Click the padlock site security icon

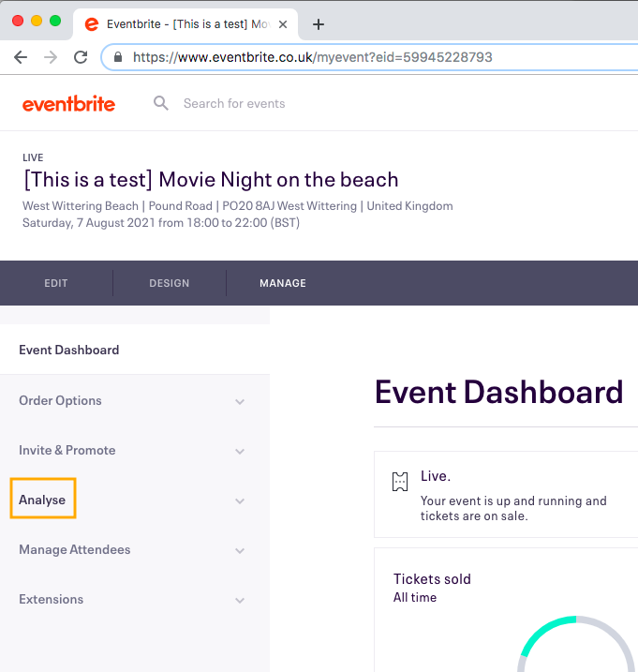pos(118,57)
